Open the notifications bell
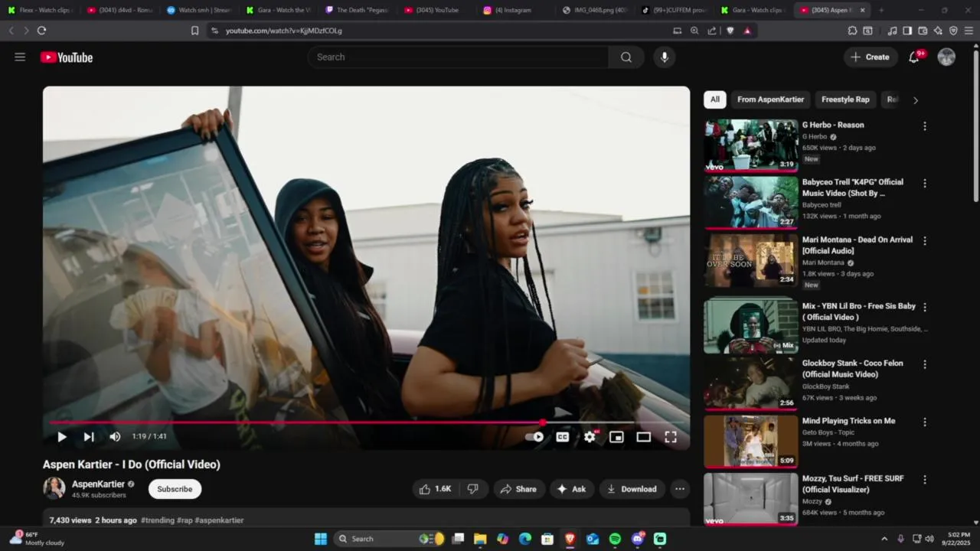The image size is (980, 551). [914, 57]
